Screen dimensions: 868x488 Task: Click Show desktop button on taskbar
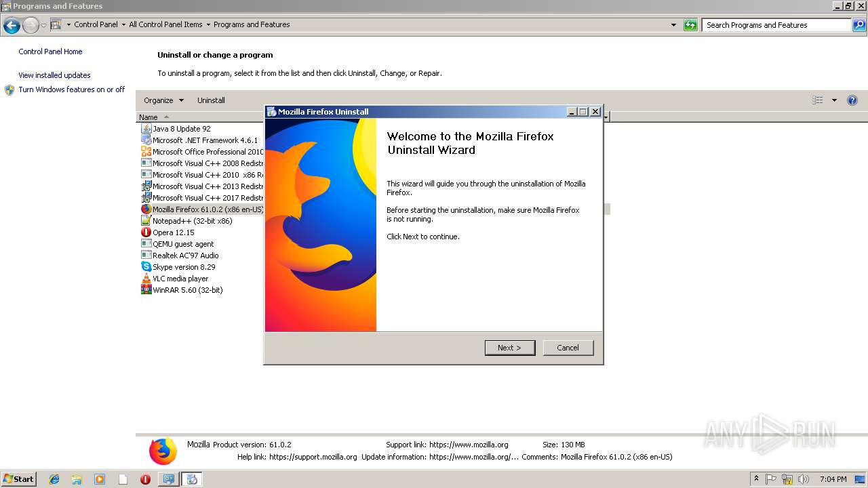pos(861,479)
